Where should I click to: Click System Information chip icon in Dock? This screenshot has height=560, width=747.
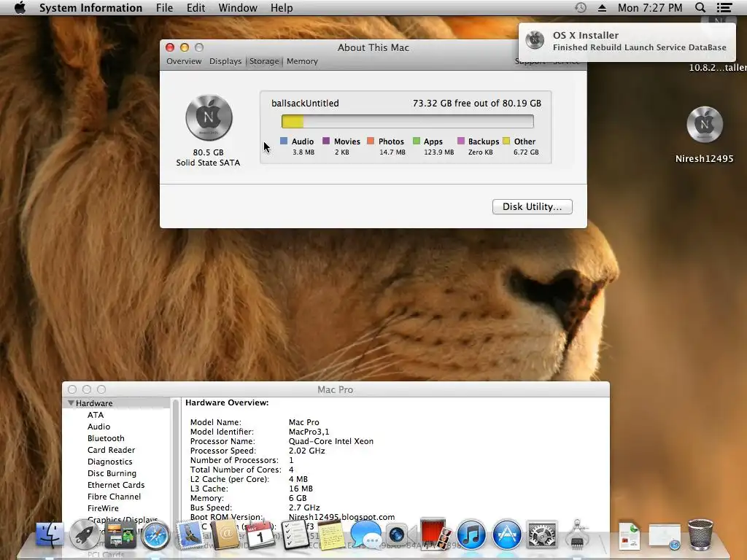coord(577,534)
